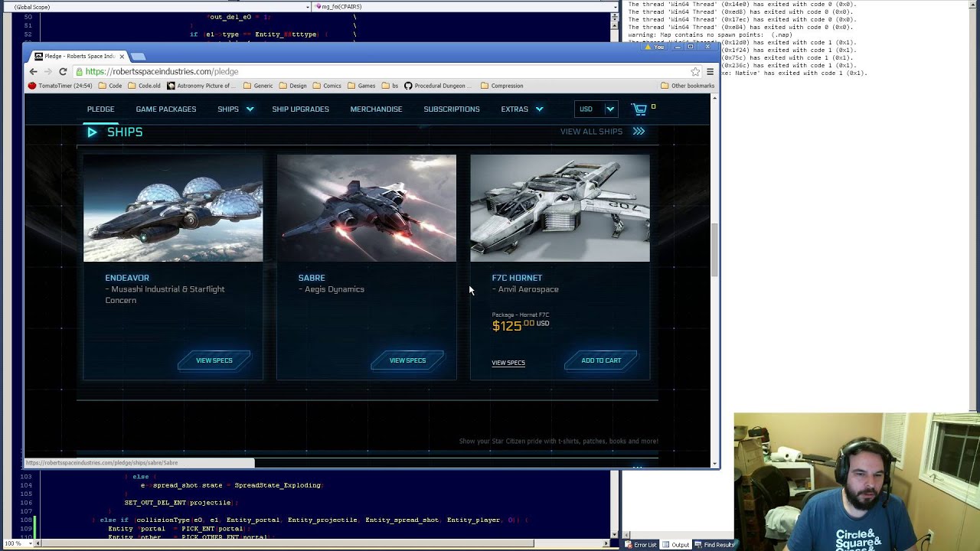Open the F7C Hornet ship thumbnail

point(560,208)
